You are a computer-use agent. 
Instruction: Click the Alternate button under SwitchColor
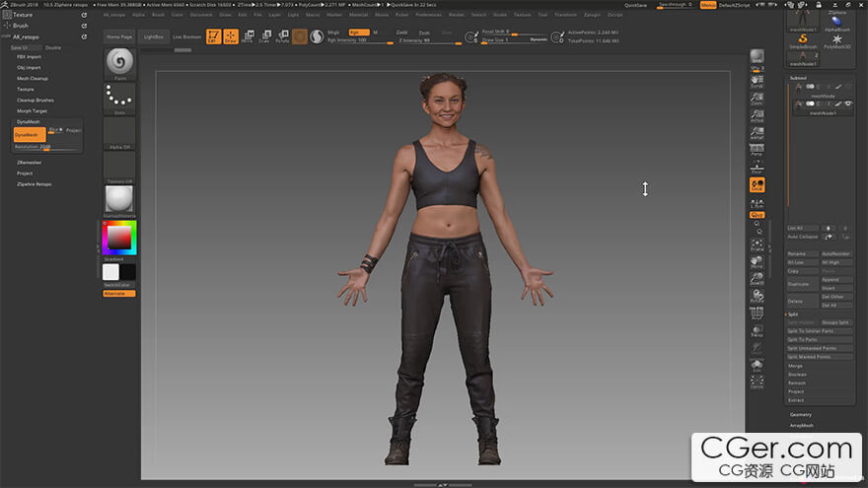pos(119,293)
